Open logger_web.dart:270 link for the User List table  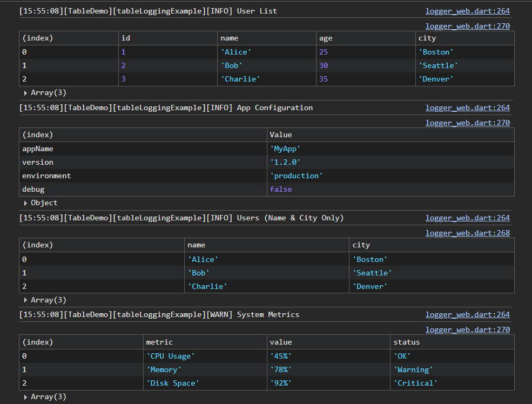pos(468,26)
